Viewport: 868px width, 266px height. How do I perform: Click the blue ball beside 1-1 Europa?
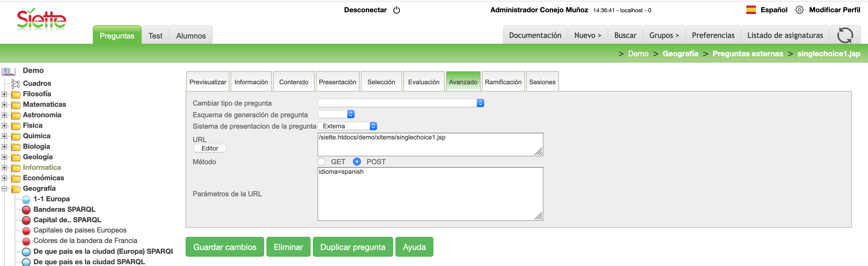[x=26, y=199]
